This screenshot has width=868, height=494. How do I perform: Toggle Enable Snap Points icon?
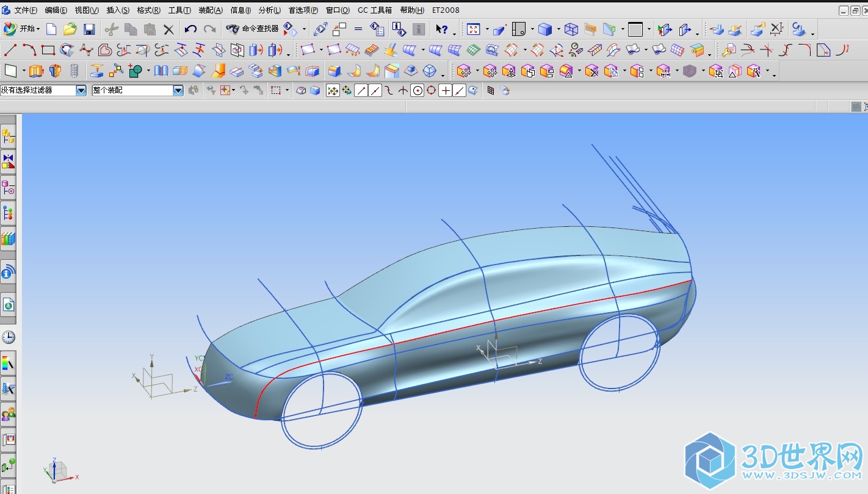(x=333, y=91)
